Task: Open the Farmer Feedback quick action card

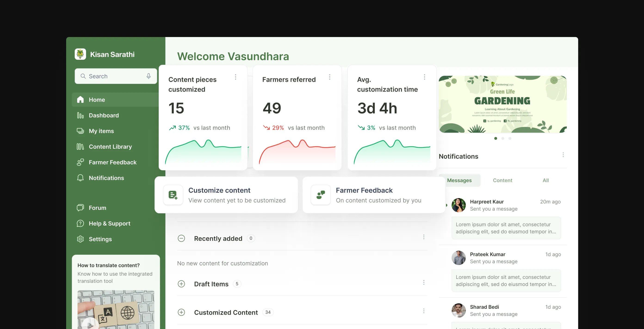Action: [374, 195]
